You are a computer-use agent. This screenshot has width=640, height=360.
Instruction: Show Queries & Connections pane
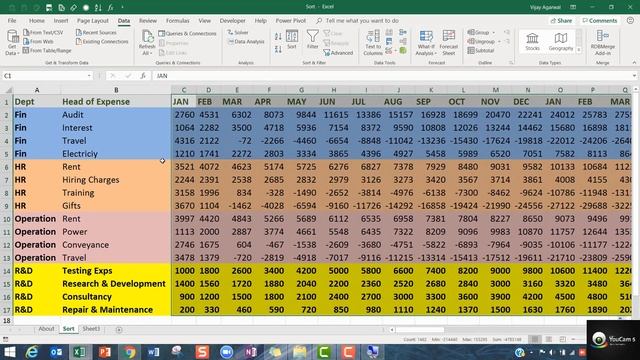pos(187,33)
